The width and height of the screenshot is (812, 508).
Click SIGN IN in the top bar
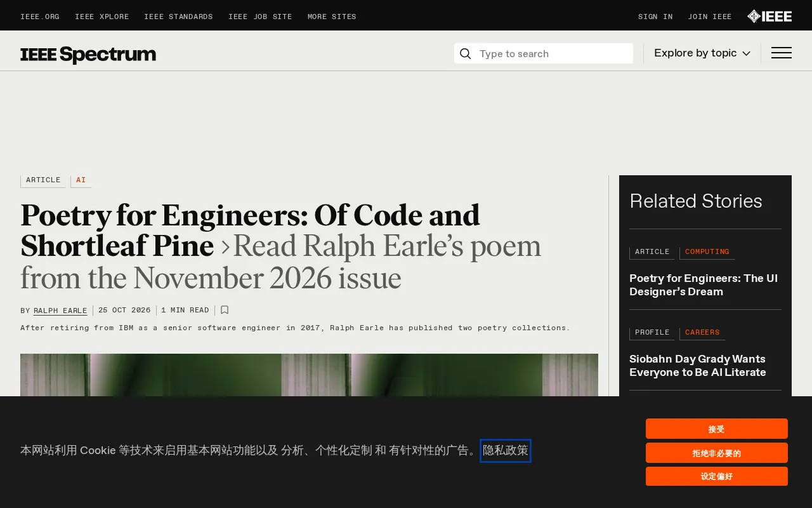(x=655, y=17)
